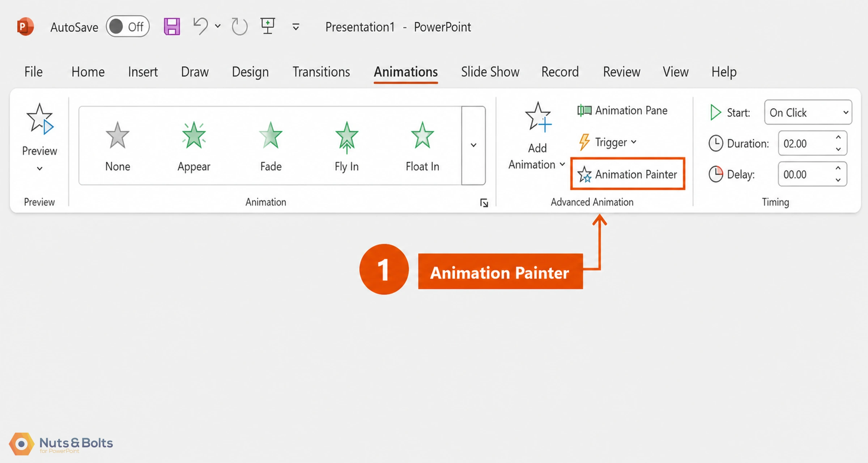868x463 pixels.
Task: Open the Add Animation dropdown chevron
Action: click(562, 165)
